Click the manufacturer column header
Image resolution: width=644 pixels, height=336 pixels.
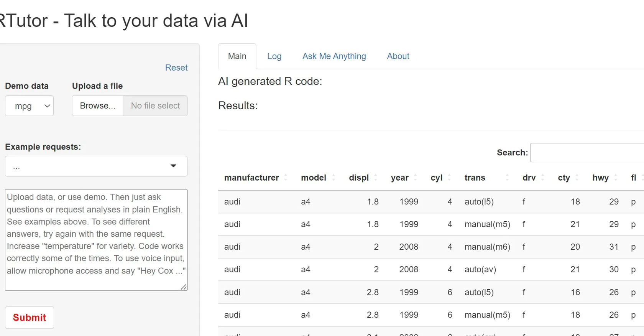point(251,178)
